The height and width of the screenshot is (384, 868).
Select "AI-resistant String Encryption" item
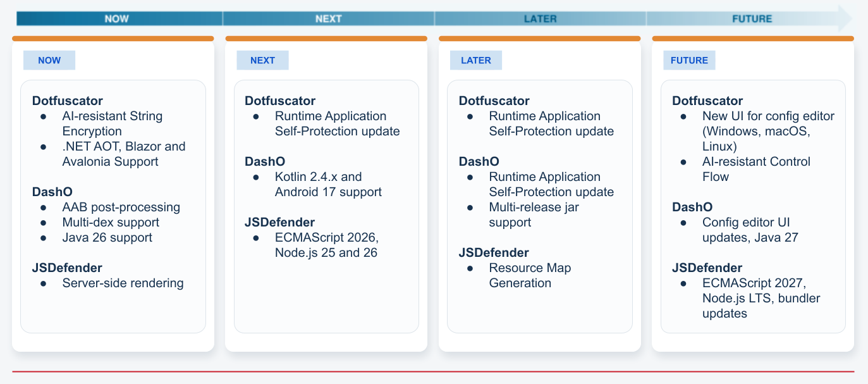(112, 123)
